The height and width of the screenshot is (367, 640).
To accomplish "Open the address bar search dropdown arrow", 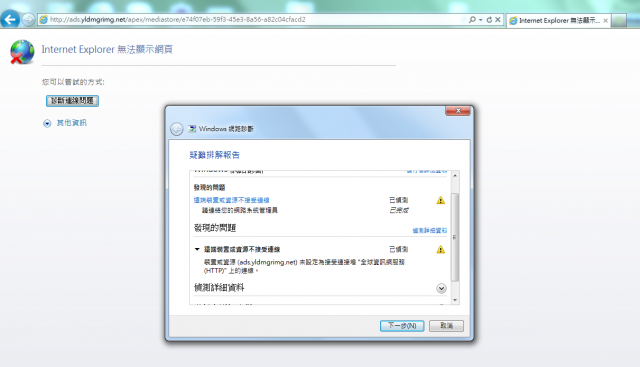I will pyautogui.click(x=480, y=20).
